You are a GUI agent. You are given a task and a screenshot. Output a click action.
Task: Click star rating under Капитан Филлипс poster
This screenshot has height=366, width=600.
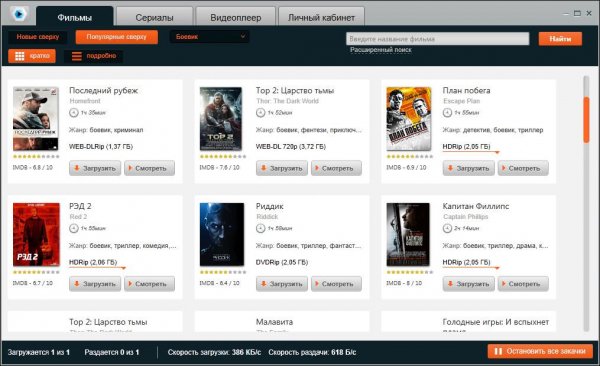[409, 272]
